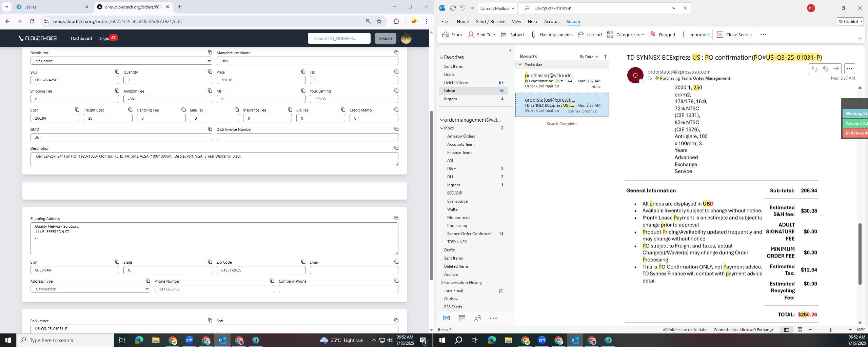Click Outlook Send/Receive sync icon
This screenshot has width=868, height=347.
[453, 8]
